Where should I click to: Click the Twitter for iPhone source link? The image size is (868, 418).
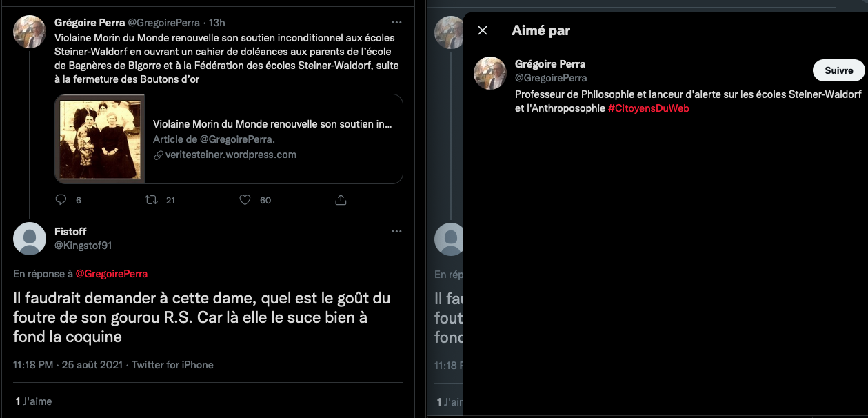point(172,365)
